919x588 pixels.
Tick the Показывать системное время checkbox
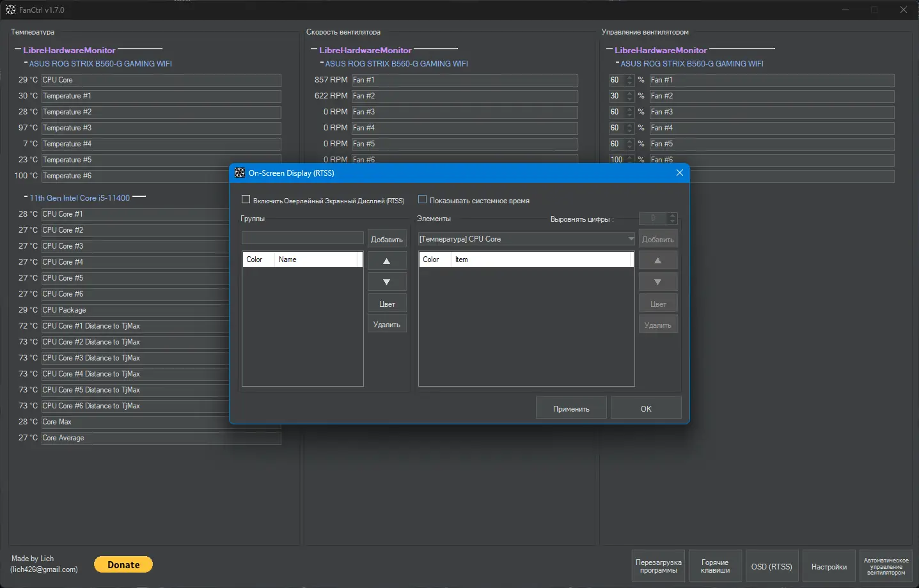(x=422, y=200)
